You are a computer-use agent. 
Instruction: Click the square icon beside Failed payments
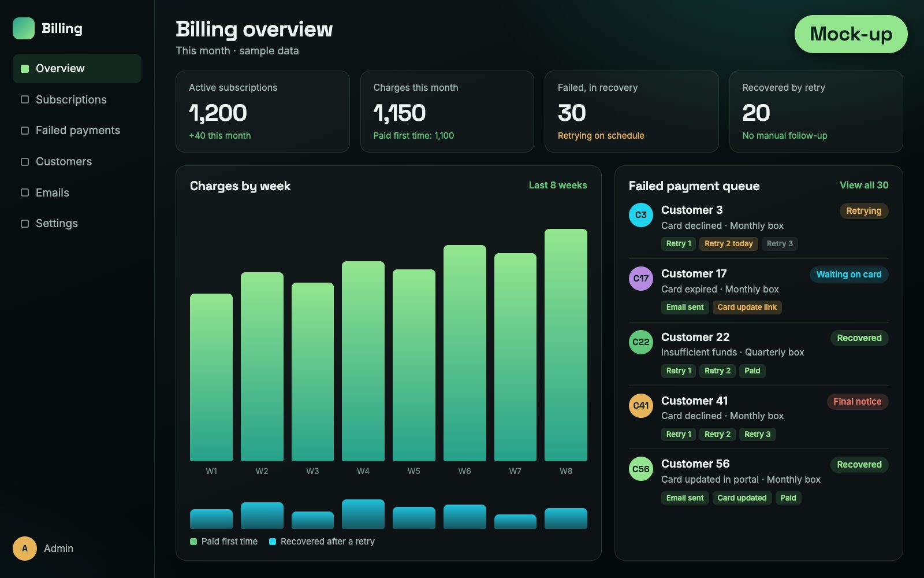[x=25, y=131]
